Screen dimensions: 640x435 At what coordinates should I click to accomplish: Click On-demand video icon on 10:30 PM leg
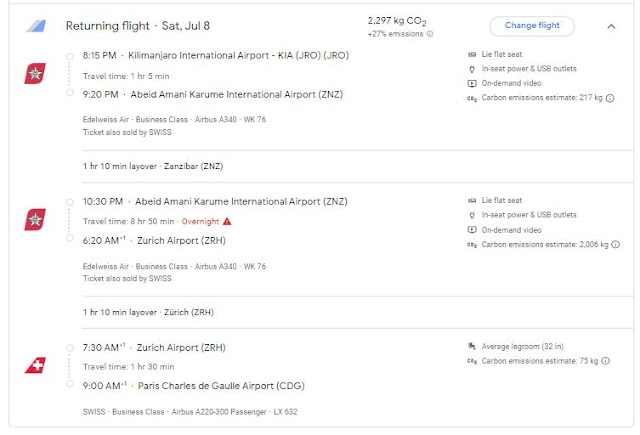click(471, 229)
